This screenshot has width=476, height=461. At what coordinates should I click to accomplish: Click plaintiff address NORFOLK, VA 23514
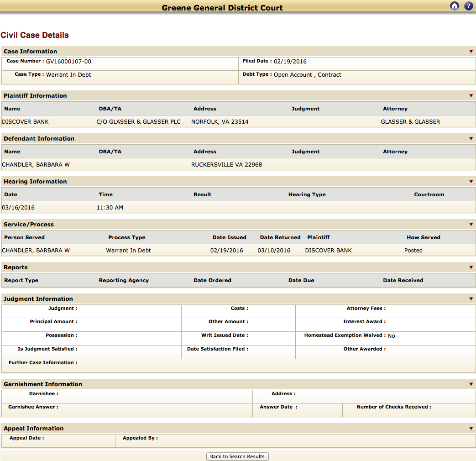click(220, 122)
